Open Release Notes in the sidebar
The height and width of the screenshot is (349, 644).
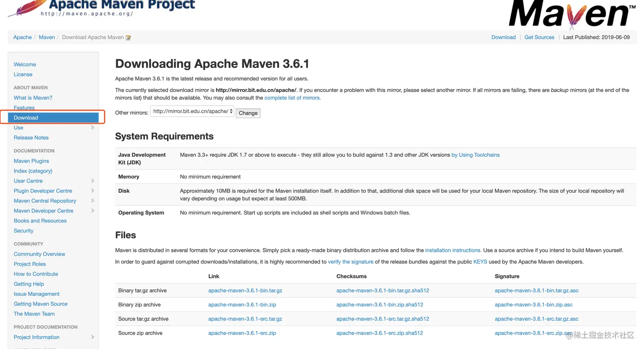pyautogui.click(x=31, y=137)
